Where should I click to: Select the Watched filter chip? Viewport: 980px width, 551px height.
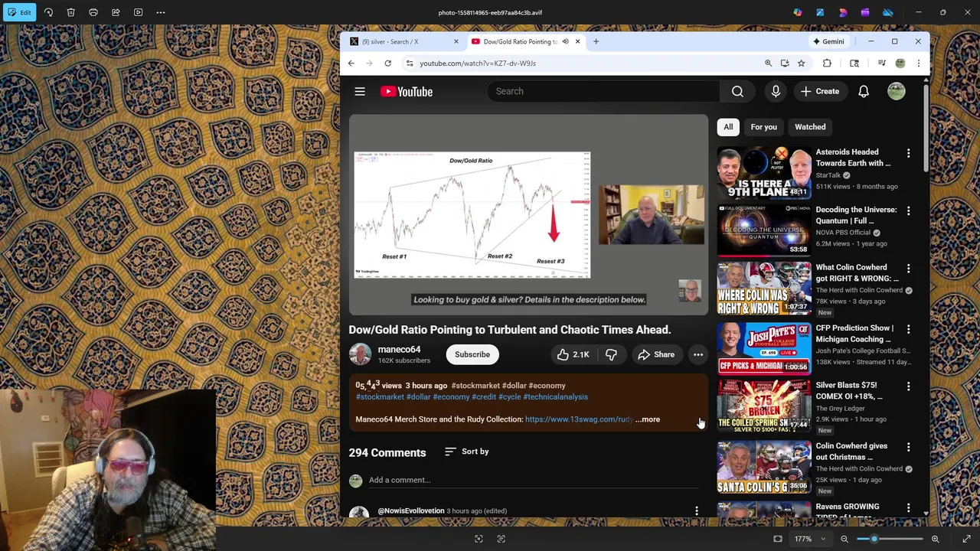click(810, 127)
